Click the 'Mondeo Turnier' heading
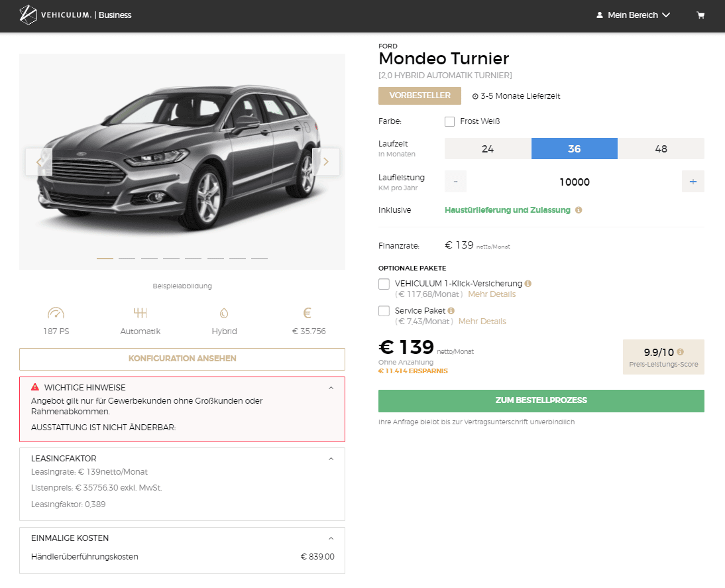 click(x=444, y=59)
